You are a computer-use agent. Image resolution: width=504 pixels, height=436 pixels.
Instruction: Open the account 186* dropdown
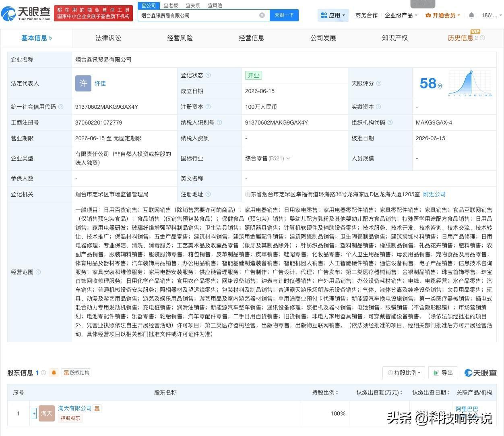492,15
